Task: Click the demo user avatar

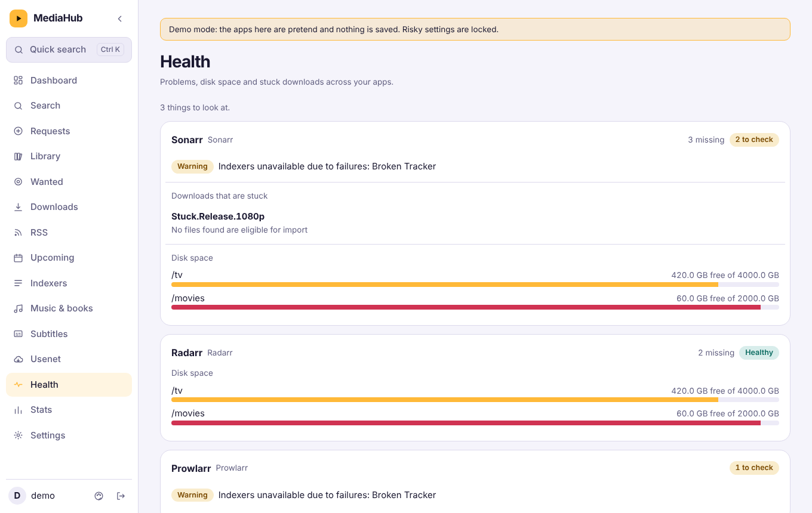Action: [17, 496]
